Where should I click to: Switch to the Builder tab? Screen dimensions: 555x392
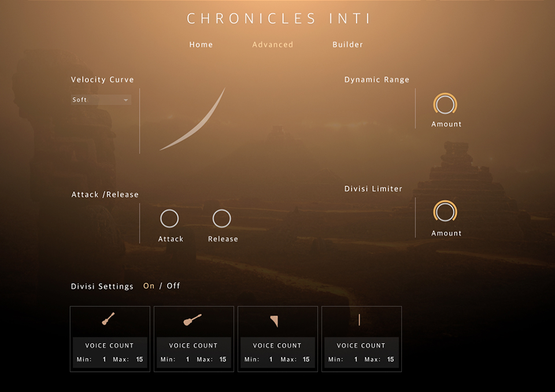(347, 45)
